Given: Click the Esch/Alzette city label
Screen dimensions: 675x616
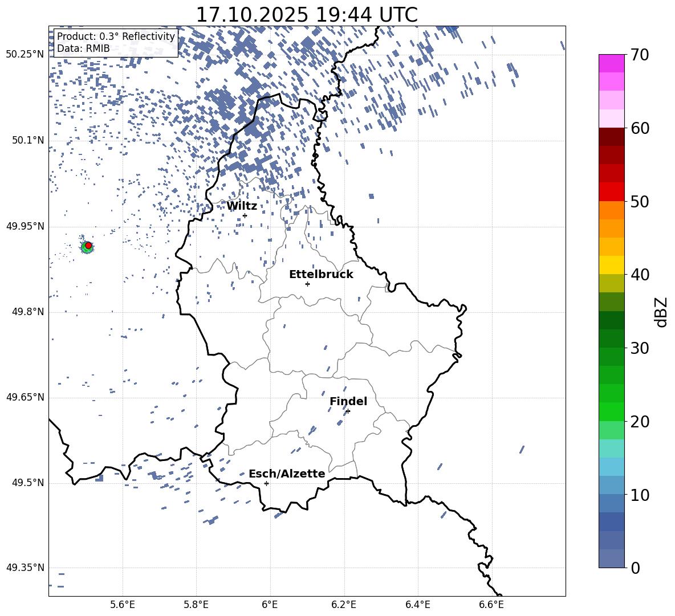Looking at the screenshot, I should 287,474.
